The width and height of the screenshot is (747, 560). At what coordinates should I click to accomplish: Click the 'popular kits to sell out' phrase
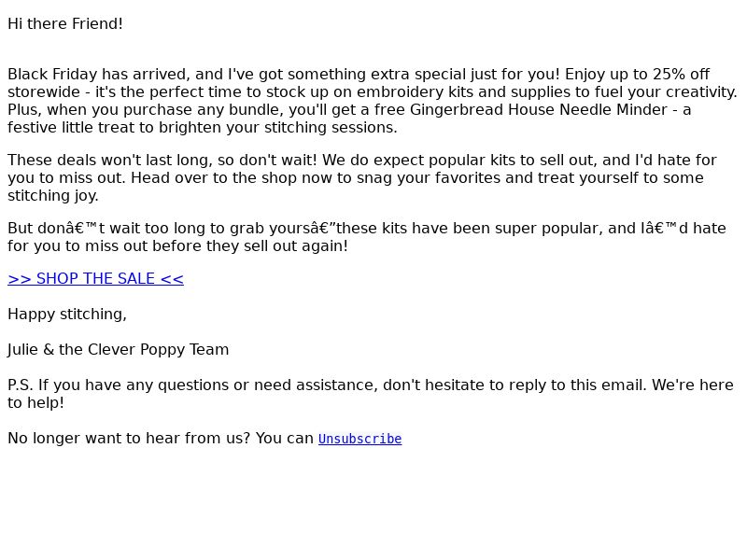(x=514, y=161)
